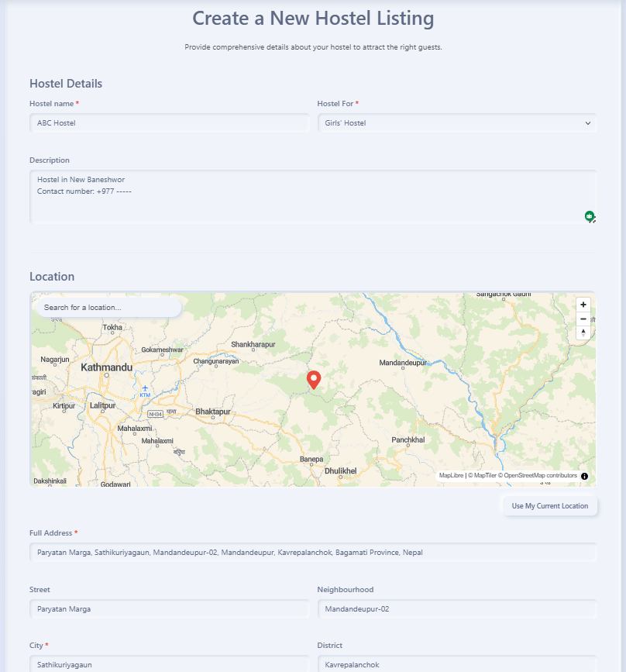Screen dimensions: 626x672
Task: Click the location search bar on the map
Action: click(x=107, y=307)
